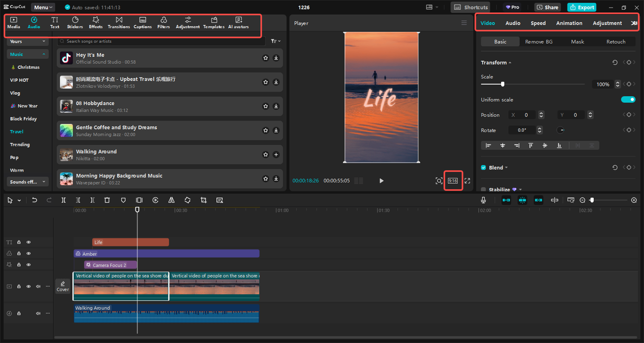Open the music filter dropdown

pyautogui.click(x=276, y=41)
